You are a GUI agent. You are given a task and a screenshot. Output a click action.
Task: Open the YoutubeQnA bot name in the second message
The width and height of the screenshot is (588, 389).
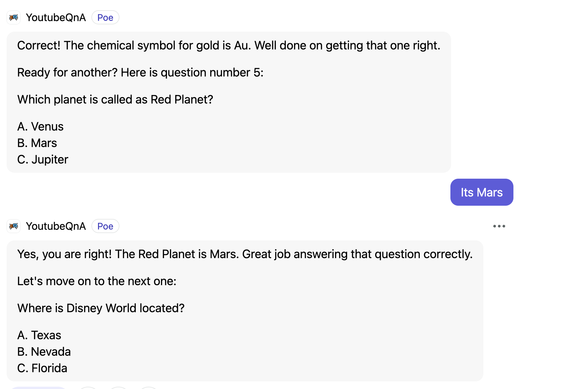tap(56, 226)
